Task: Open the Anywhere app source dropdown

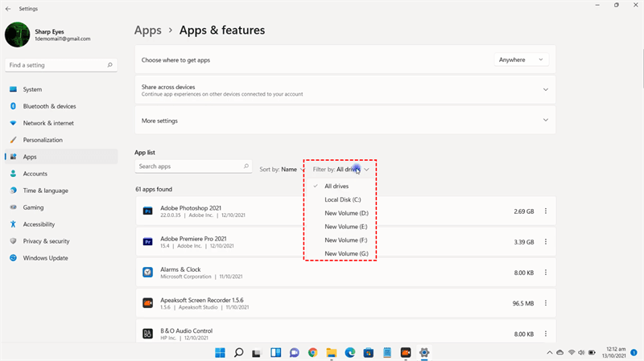Action: pos(520,59)
